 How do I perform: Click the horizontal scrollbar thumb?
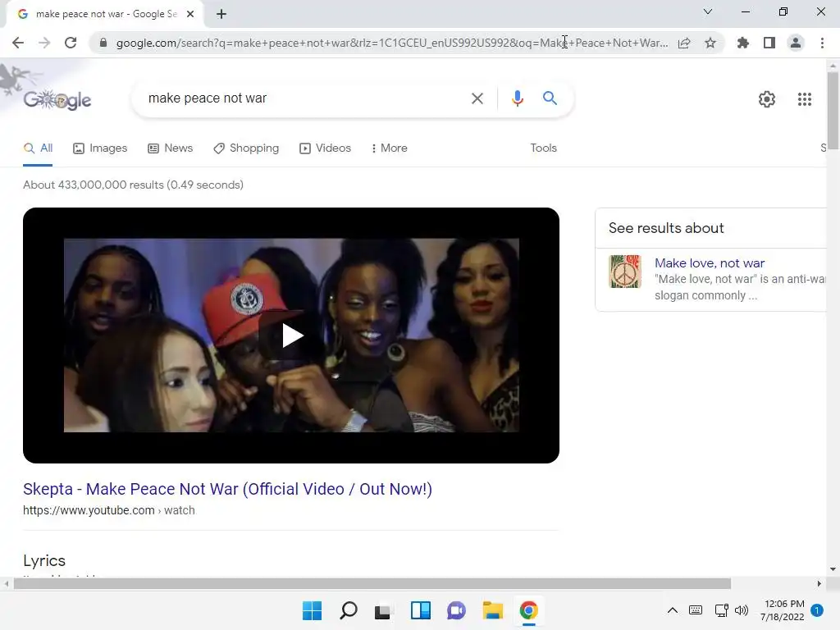click(372, 584)
